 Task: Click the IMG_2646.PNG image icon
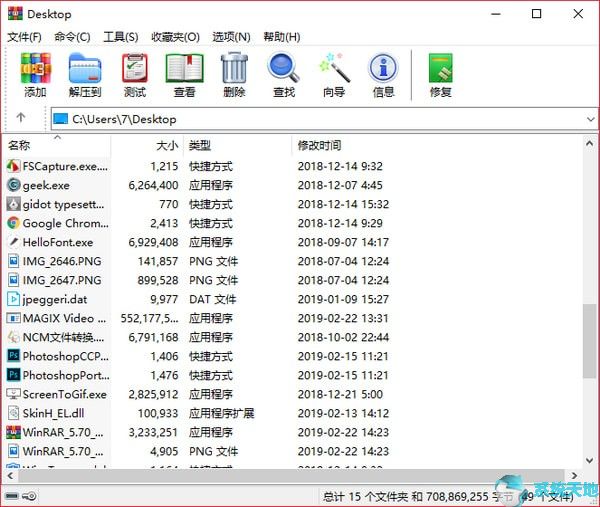[13, 261]
